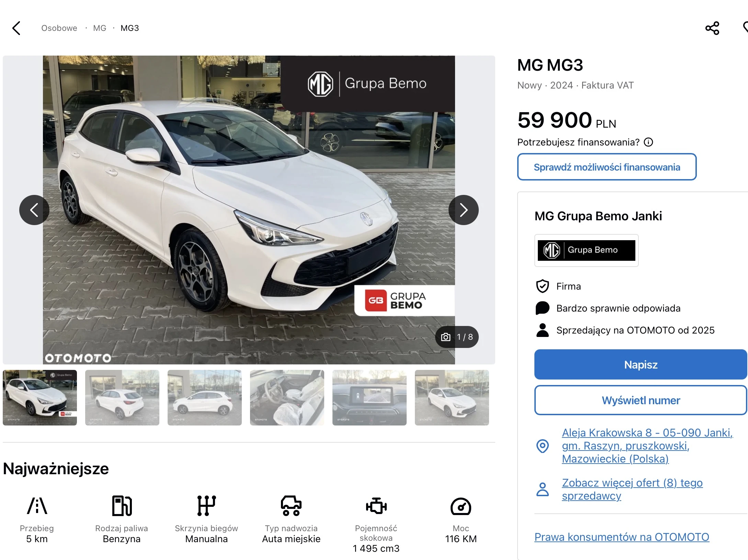Click the Grupa Bemo dealer logo
The width and height of the screenshot is (748, 560).
[586, 250]
